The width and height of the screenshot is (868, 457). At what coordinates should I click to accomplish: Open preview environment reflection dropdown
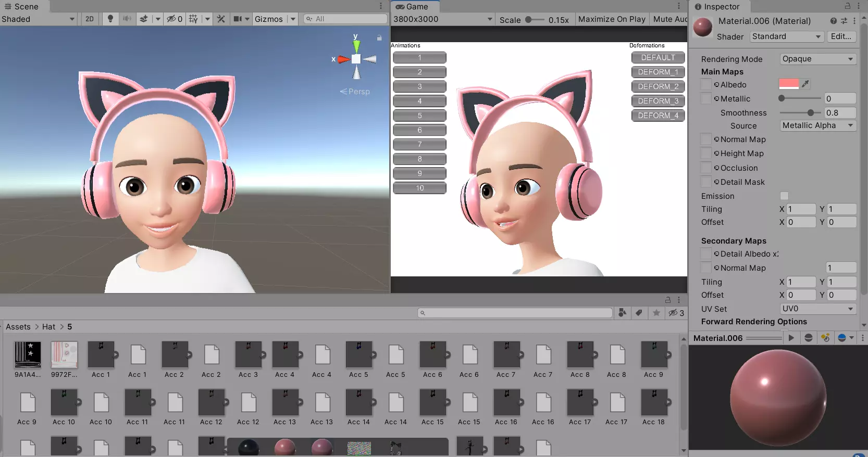[846, 338]
